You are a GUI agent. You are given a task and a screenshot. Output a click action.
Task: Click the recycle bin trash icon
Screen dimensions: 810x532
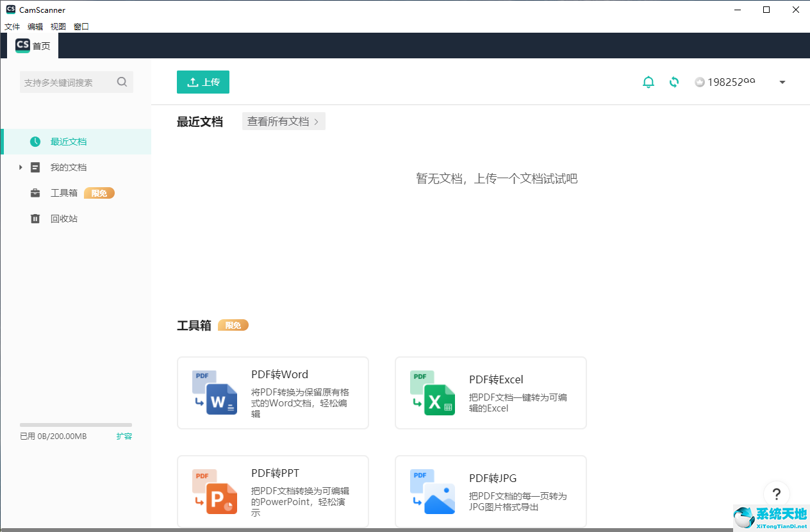click(x=35, y=219)
